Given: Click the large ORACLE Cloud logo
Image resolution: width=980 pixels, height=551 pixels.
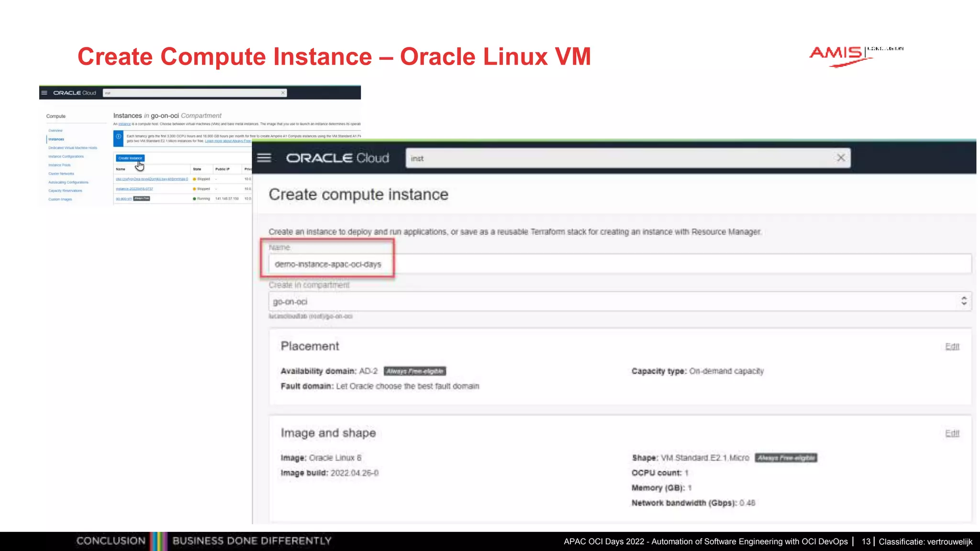Looking at the screenshot, I should pos(337,158).
